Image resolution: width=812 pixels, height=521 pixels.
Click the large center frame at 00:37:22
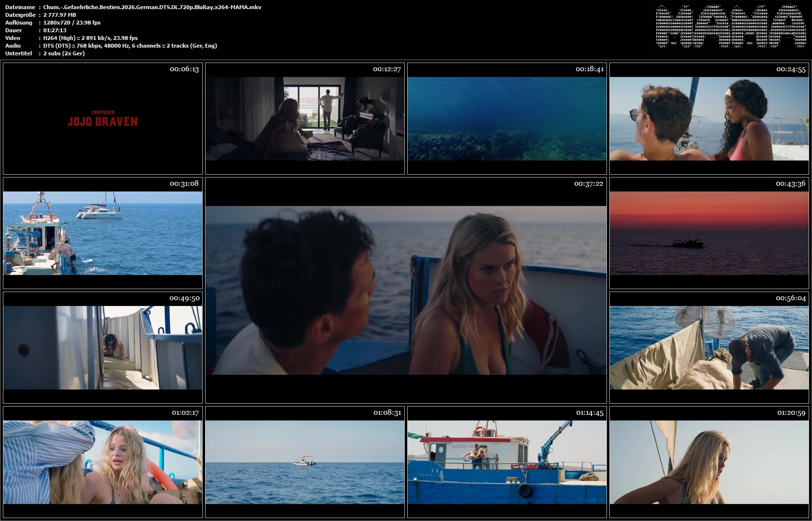click(406, 290)
